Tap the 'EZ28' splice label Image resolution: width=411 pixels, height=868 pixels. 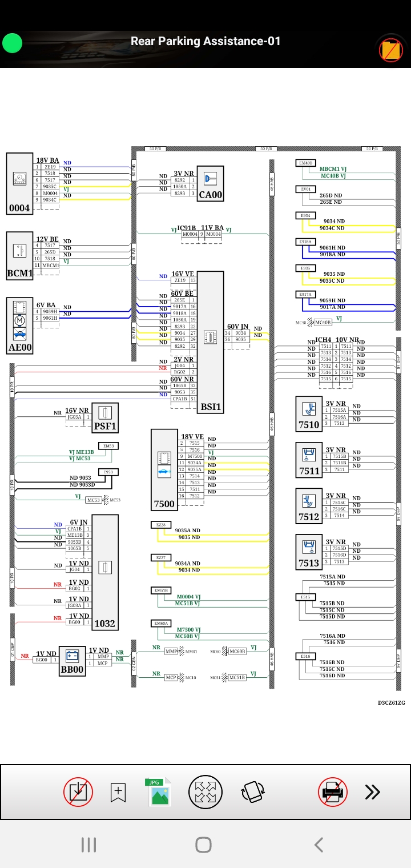pos(161,524)
